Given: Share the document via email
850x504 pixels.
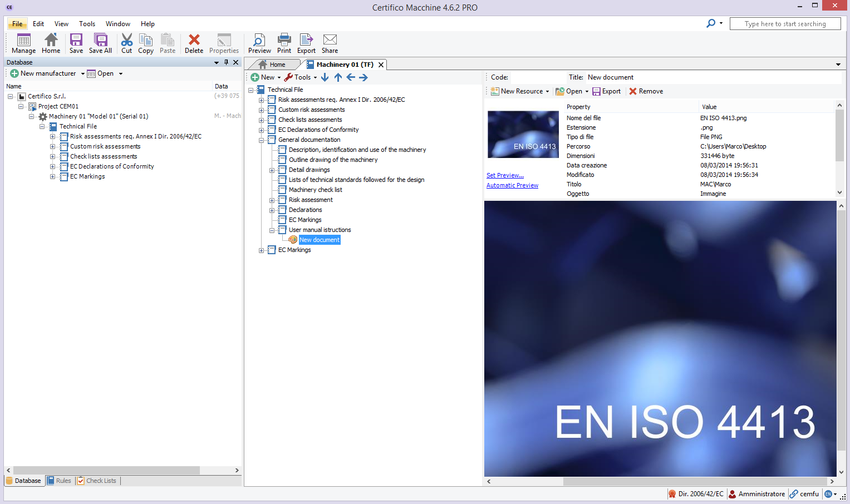Looking at the screenshot, I should coord(330,43).
